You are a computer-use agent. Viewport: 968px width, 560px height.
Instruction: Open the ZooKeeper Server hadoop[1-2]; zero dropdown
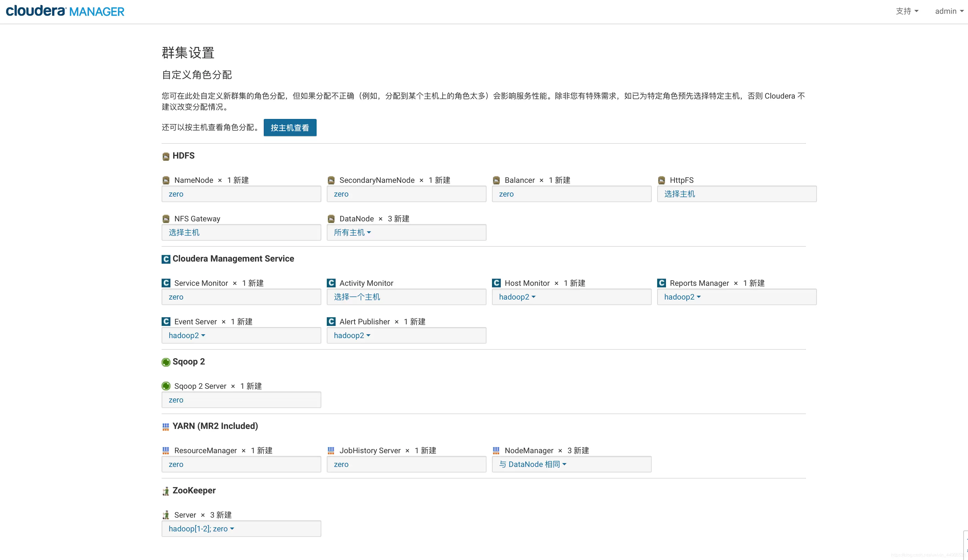pyautogui.click(x=201, y=529)
